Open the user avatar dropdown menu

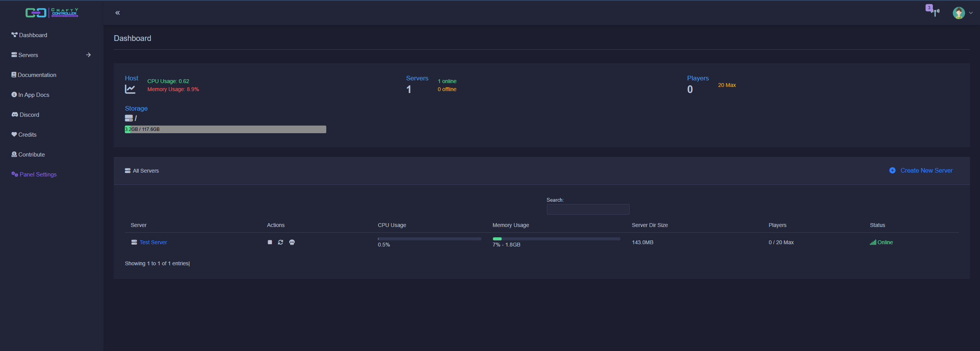962,13
